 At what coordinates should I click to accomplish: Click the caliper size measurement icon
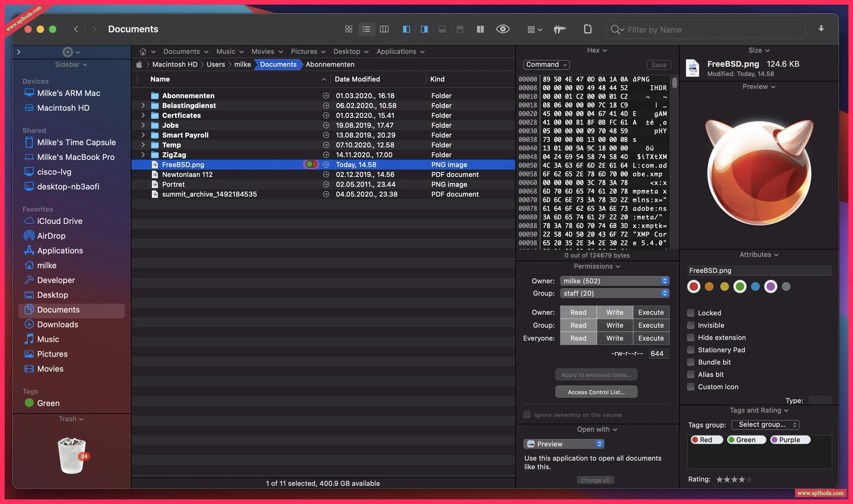point(560,29)
